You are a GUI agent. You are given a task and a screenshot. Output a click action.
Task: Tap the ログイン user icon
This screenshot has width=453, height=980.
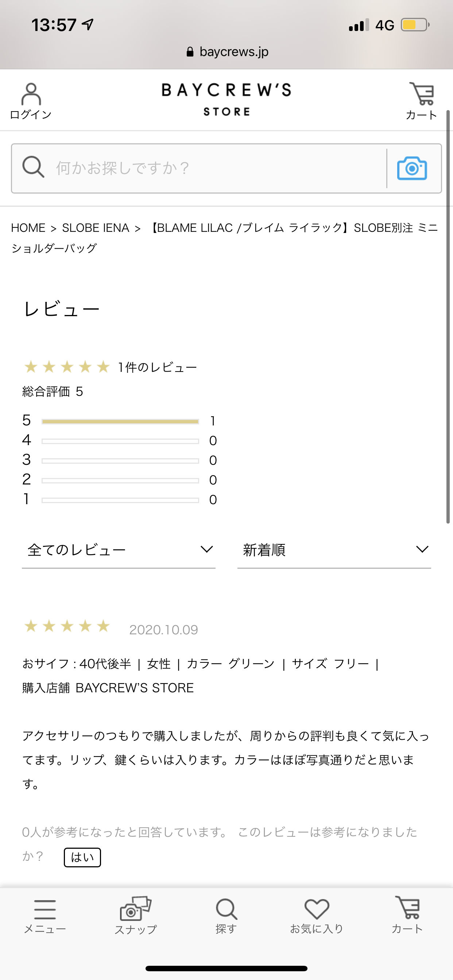[x=31, y=94]
